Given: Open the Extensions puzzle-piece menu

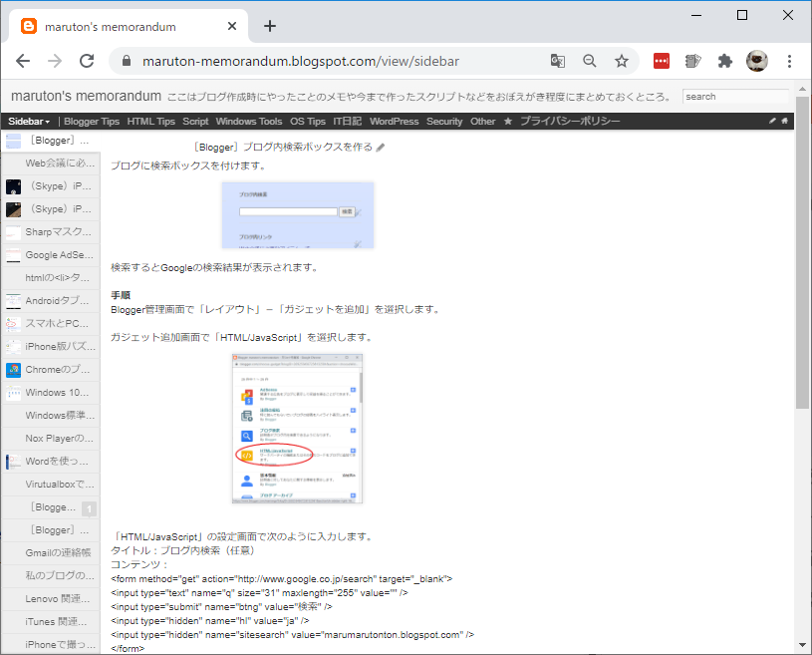Looking at the screenshot, I should pos(725,61).
